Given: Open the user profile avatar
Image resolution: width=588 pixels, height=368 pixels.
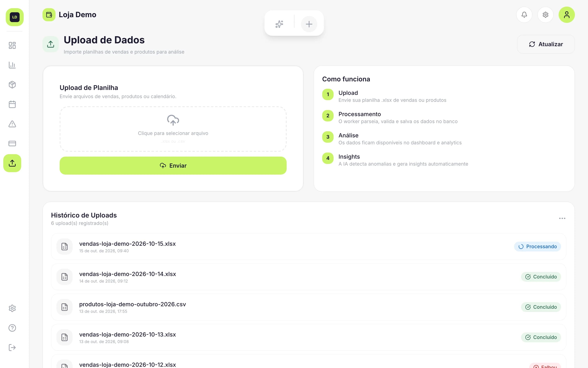Looking at the screenshot, I should coord(567,15).
